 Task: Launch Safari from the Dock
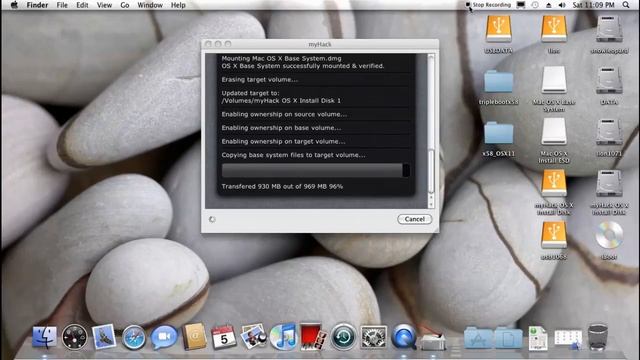click(133, 337)
